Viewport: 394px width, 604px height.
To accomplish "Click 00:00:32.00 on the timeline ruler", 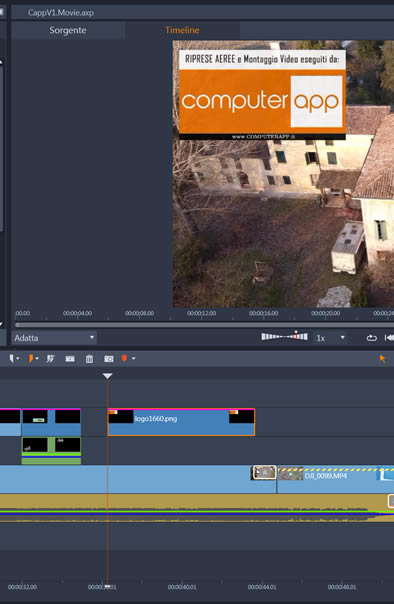I will [x=22, y=587].
